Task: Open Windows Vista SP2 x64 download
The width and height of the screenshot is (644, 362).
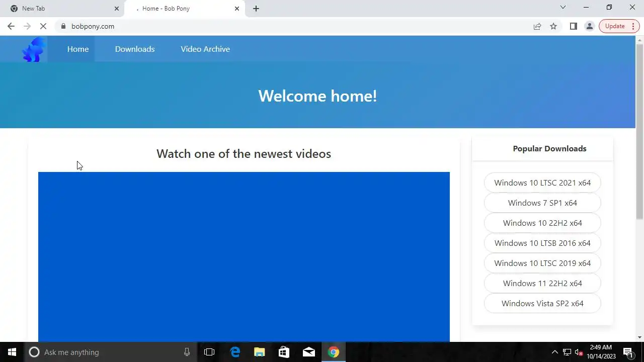Action: (x=542, y=304)
